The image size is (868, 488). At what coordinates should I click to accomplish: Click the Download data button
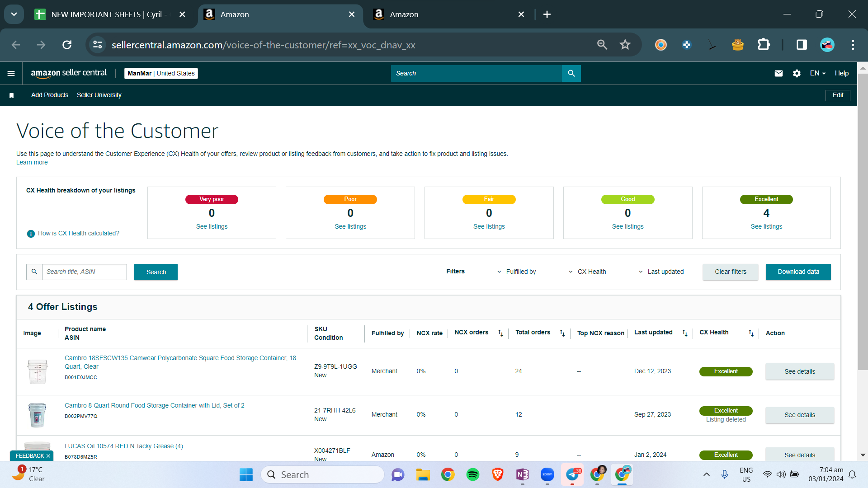(798, 272)
